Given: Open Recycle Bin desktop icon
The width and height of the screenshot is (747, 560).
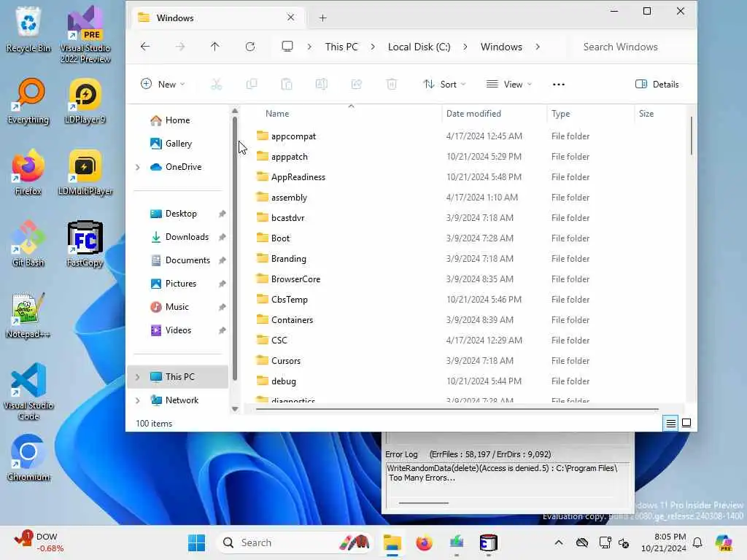Looking at the screenshot, I should point(28,29).
